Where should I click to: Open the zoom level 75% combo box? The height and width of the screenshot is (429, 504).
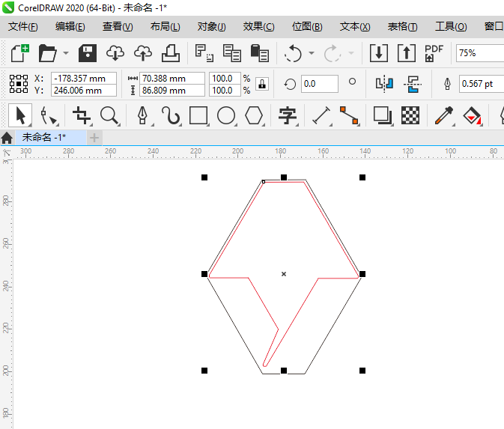click(x=479, y=53)
